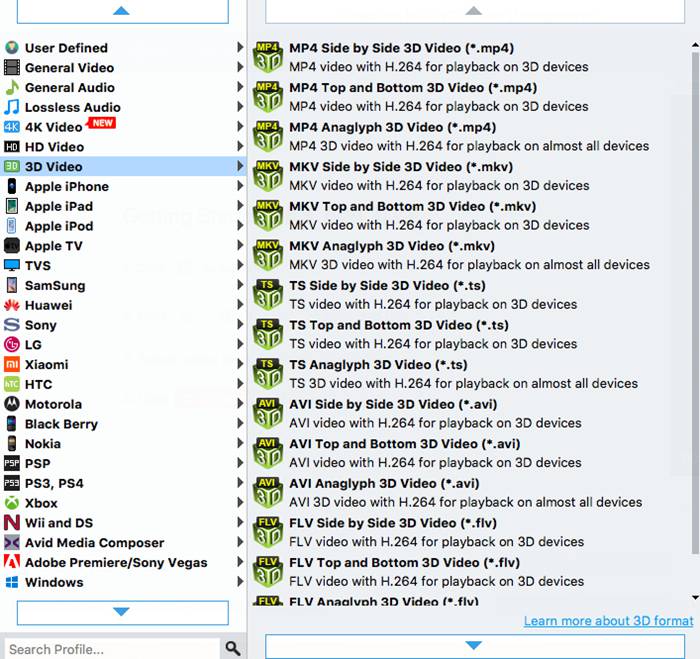Viewport: 700px width, 659px height.
Task: Expand the Lossless Audio submenu arrow
Action: click(x=240, y=106)
